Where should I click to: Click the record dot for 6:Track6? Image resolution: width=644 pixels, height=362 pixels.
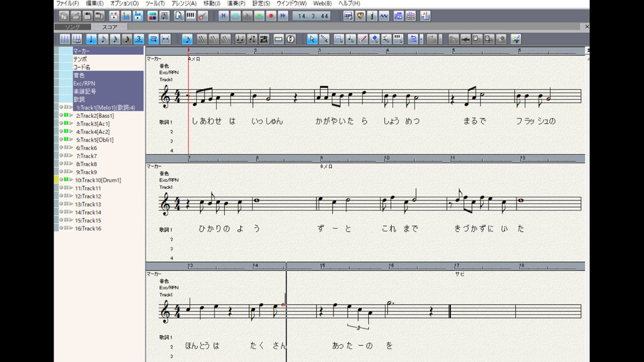61,147
